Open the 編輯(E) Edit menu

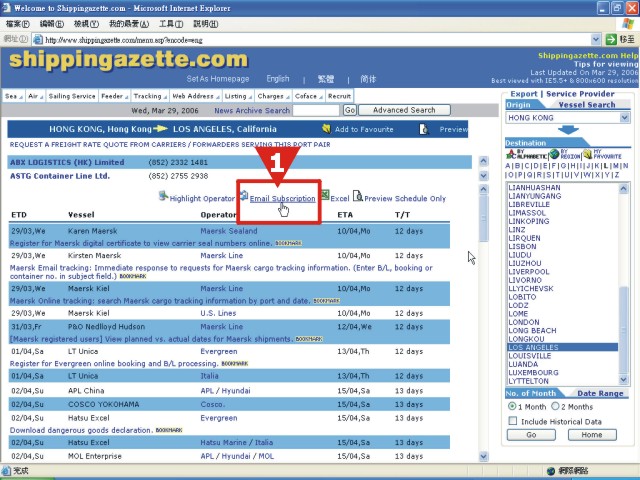coord(51,24)
